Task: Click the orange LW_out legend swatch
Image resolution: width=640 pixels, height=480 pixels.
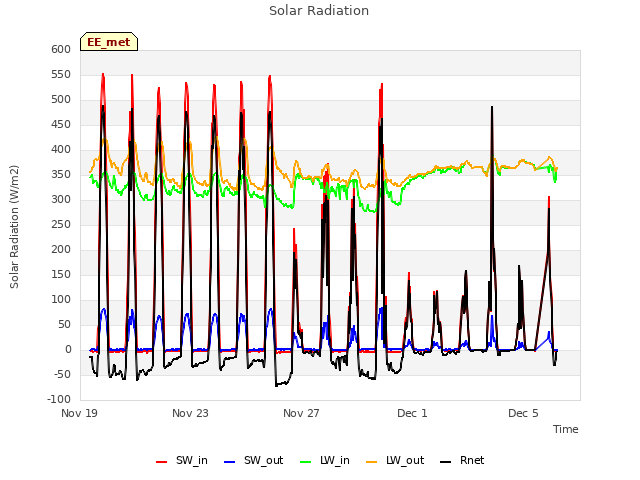Action: (372, 462)
